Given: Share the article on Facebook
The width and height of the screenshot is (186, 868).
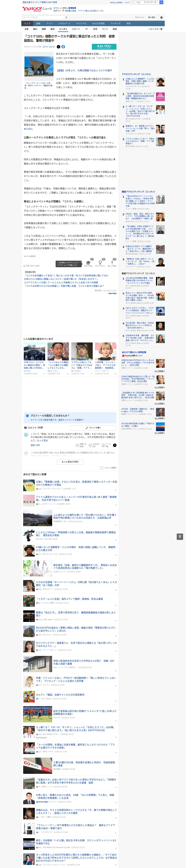Looking at the screenshot, I should click(63, 47).
